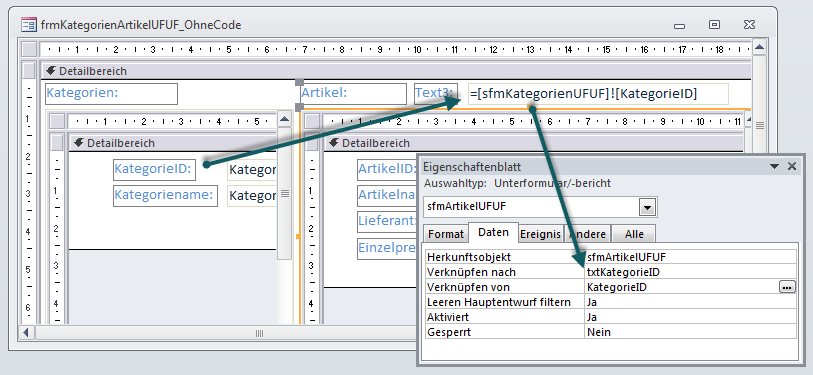Select the main form Detailbereich section bar

coord(396,71)
